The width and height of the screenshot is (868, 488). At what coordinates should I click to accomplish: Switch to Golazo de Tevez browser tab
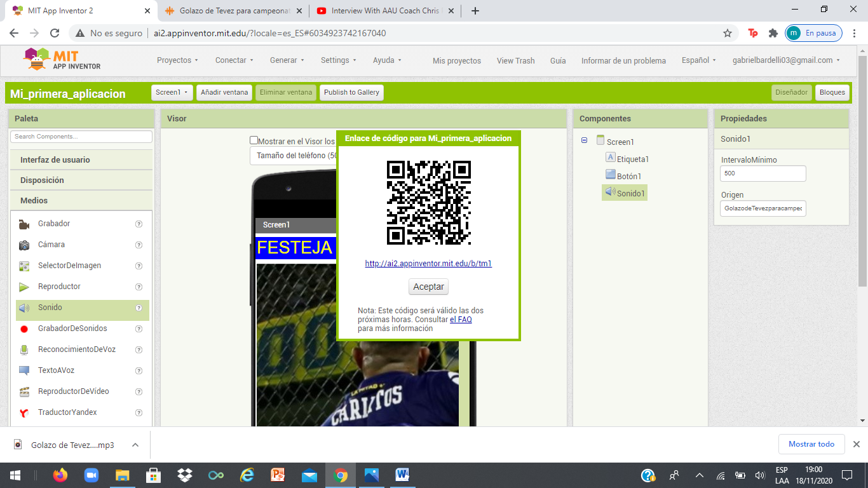pyautogui.click(x=234, y=11)
